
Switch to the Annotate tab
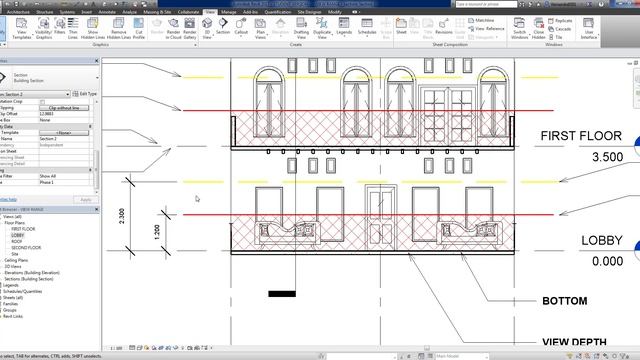click(x=107, y=12)
